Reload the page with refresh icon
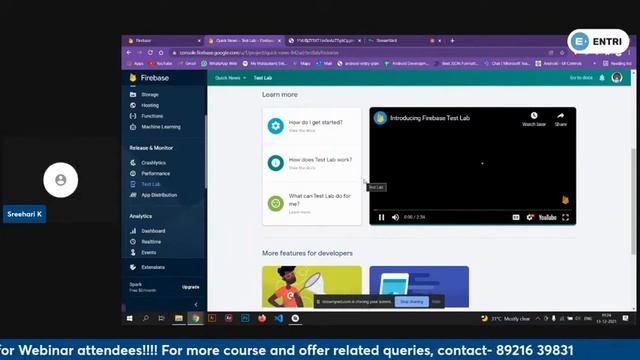Image resolution: width=640 pixels, height=360 pixels. pos(150,53)
